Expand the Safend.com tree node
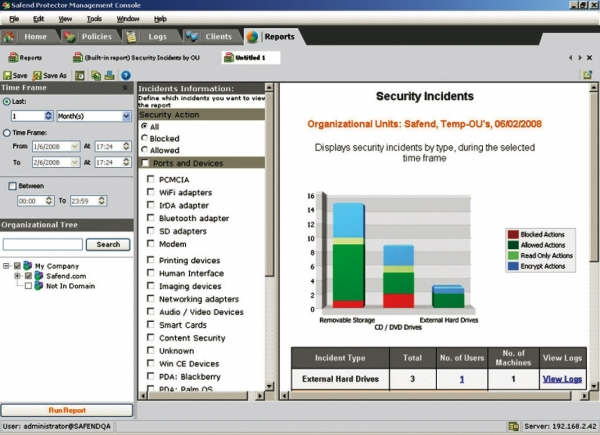 pyautogui.click(x=17, y=276)
